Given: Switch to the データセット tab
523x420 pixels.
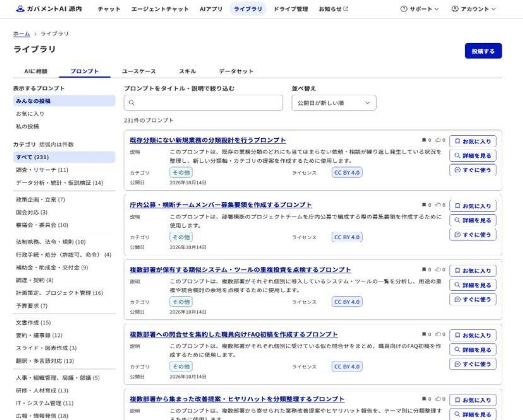Looking at the screenshot, I should point(236,71).
